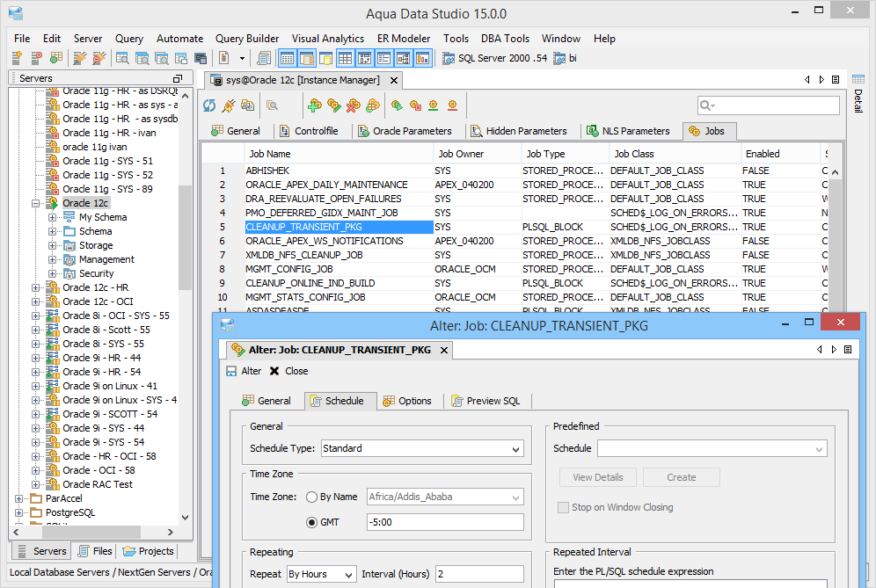Click the create job icon with green plus
Viewport: 876px width, 588px height.
click(x=315, y=105)
